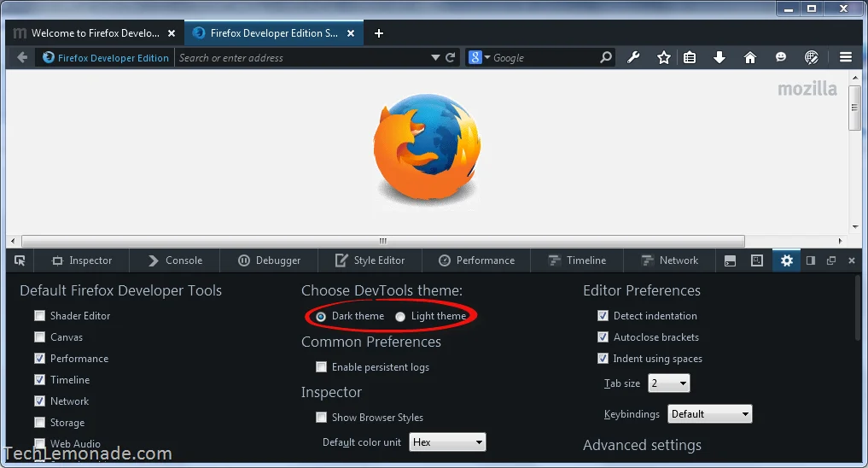Uncheck the Network tool checkbox

40,401
